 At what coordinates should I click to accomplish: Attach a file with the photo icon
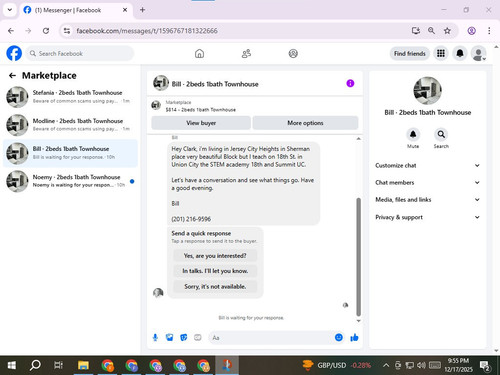[169, 338]
